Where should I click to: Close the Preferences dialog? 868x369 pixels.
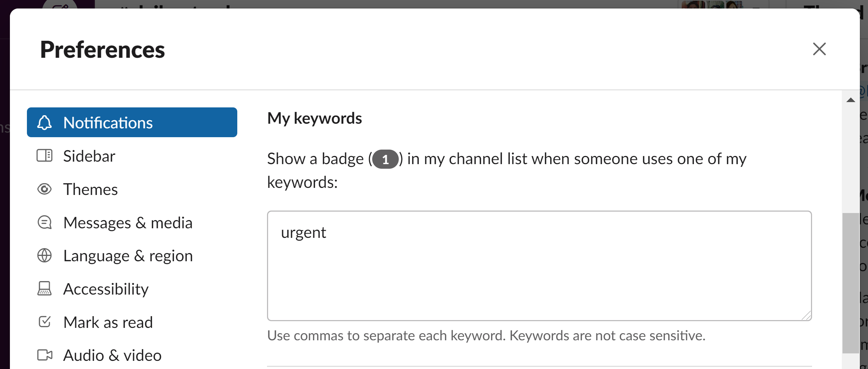click(x=819, y=49)
